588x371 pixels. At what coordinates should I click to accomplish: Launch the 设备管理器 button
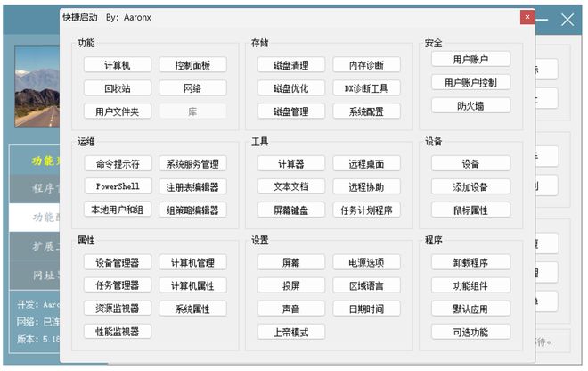[118, 262]
